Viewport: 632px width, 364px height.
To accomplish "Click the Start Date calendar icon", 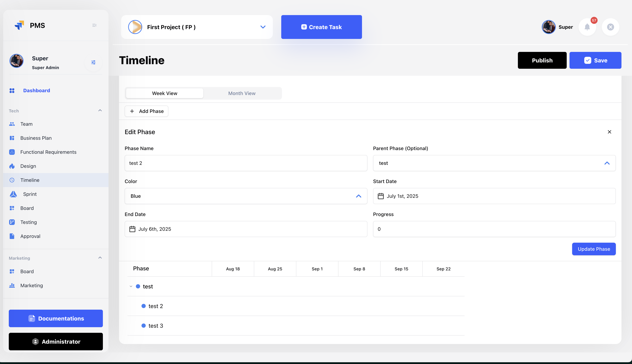I will click(x=380, y=196).
